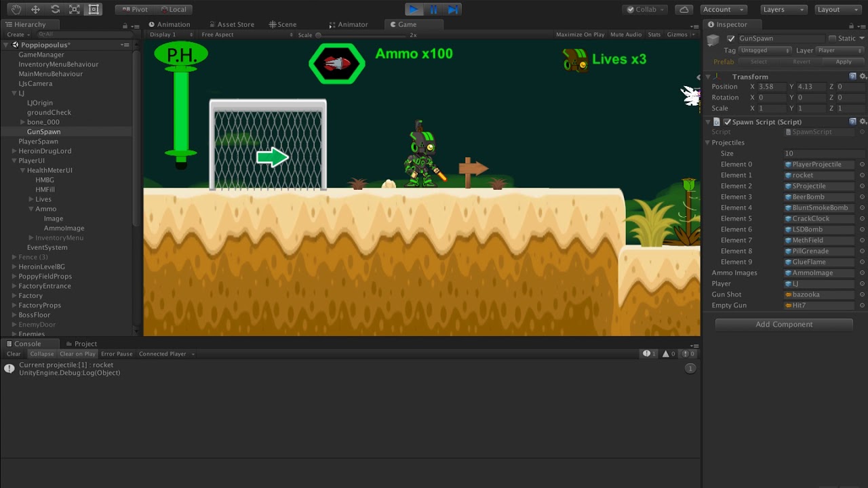The width and height of the screenshot is (868, 488).
Task: Toggle Mute Audio
Action: tap(625, 35)
